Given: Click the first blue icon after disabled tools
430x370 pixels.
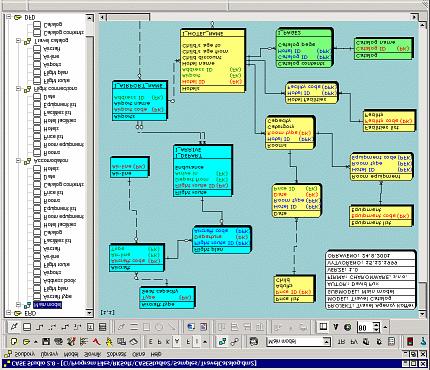Looking at the screenshot, I should click(191, 327).
